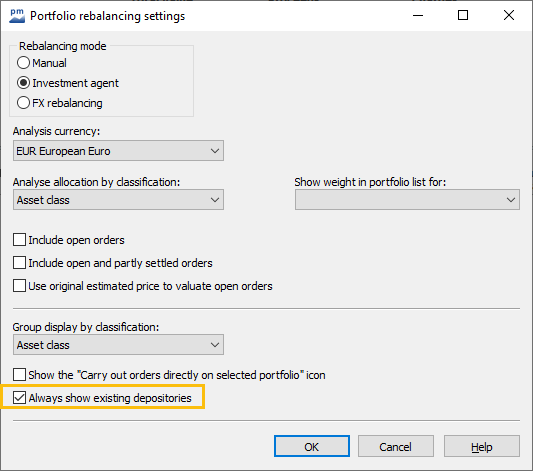The height and width of the screenshot is (471, 533).
Task: Confirm settings with the OK button
Action: pyautogui.click(x=312, y=446)
